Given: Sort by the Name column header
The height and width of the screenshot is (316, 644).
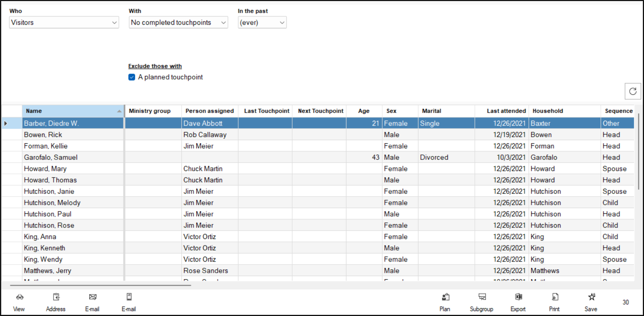Looking at the screenshot, I should (70, 111).
